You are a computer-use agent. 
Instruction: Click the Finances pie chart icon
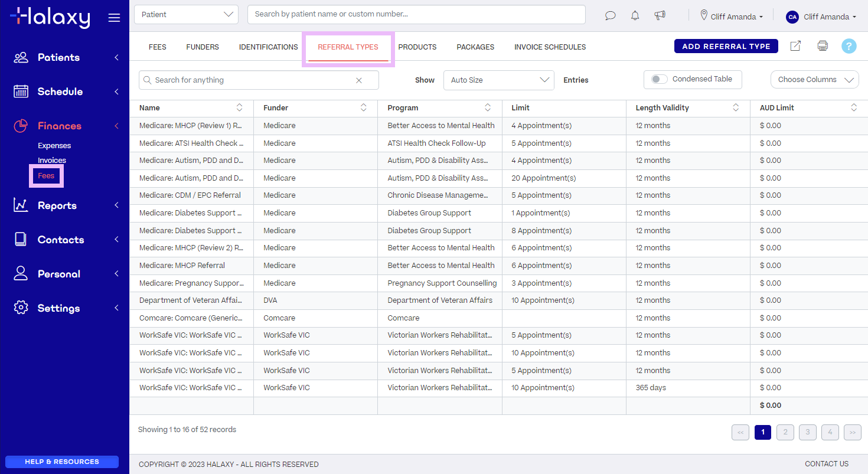coord(21,126)
